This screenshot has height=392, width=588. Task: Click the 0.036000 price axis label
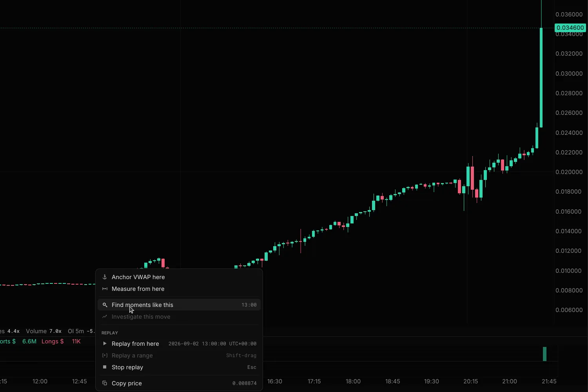(569, 15)
